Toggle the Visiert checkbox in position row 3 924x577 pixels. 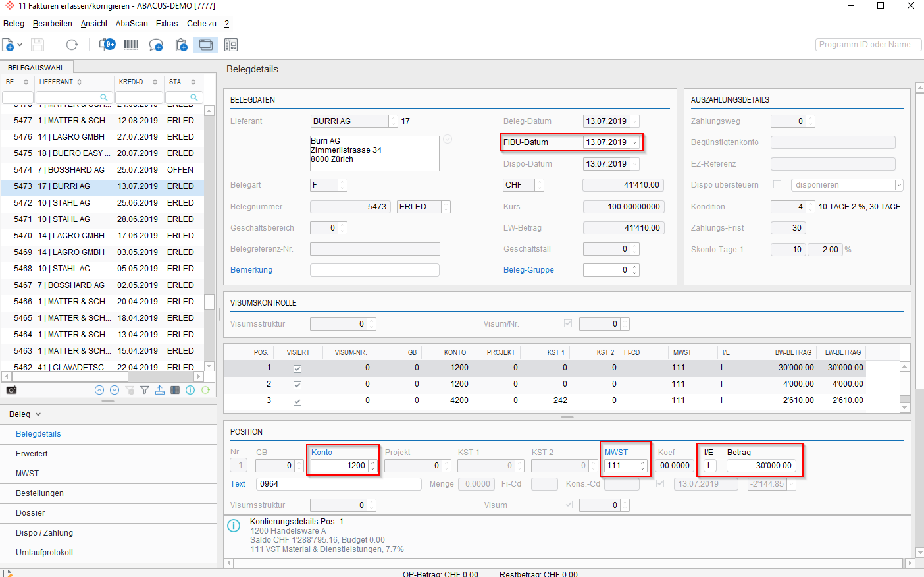[x=297, y=401]
